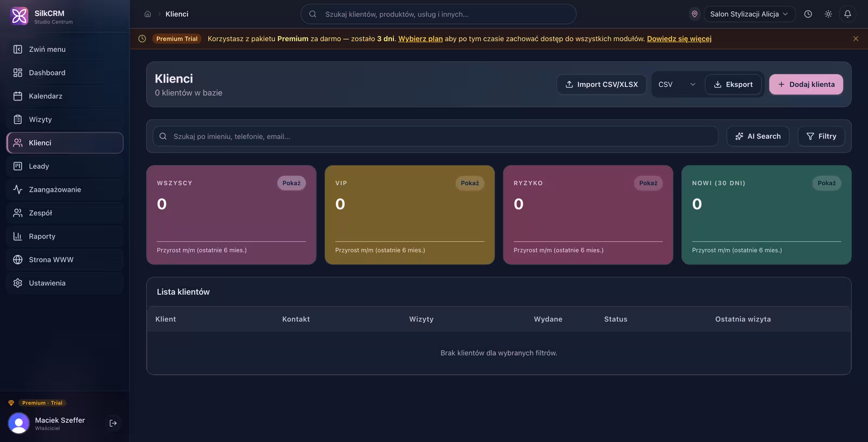
Task: Open Dashboard in sidebar
Action: point(65,73)
